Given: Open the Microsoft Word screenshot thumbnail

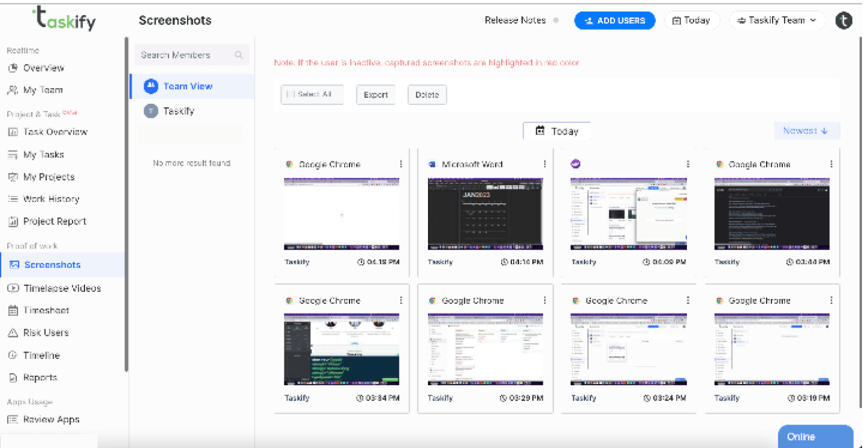Looking at the screenshot, I should 485,213.
